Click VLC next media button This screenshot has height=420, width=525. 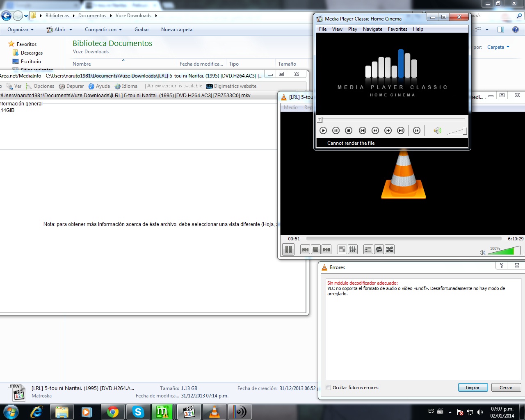(326, 249)
